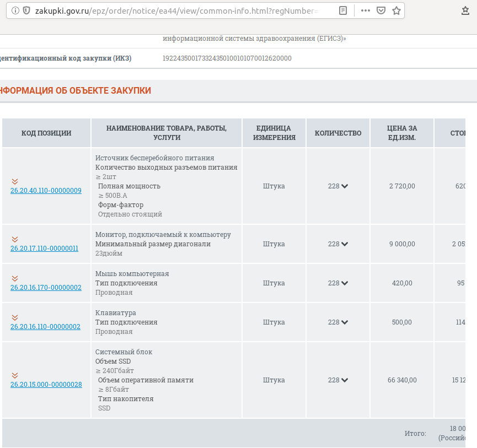The height and width of the screenshot is (448, 477).
Task: Open page actions three-dots menu
Action: pos(366,10)
